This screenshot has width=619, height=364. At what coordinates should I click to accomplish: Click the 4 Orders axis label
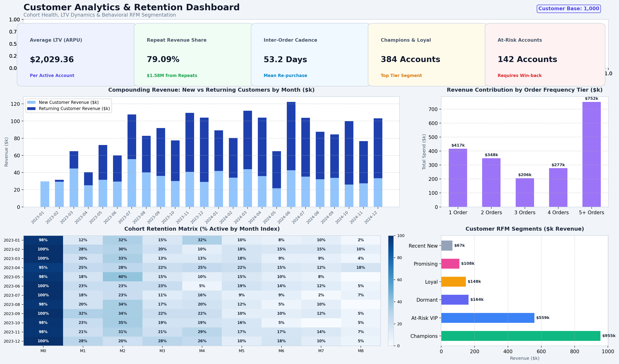(x=558, y=212)
